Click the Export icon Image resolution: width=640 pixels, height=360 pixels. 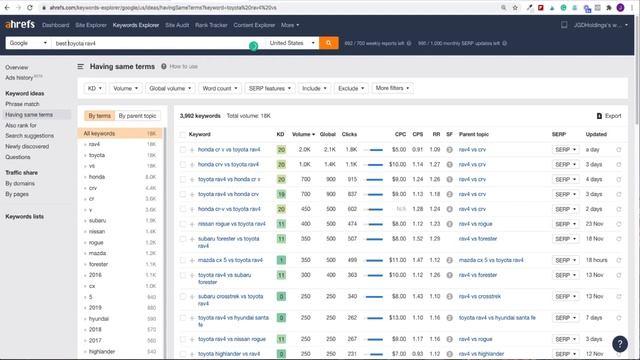599,116
